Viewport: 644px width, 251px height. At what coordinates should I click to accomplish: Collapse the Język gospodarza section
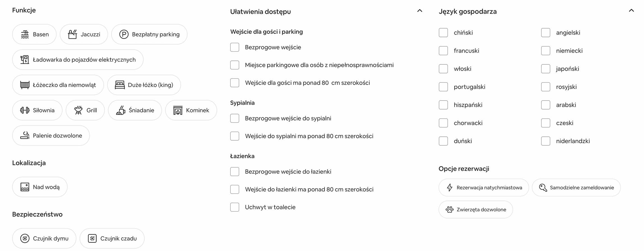[631, 10]
